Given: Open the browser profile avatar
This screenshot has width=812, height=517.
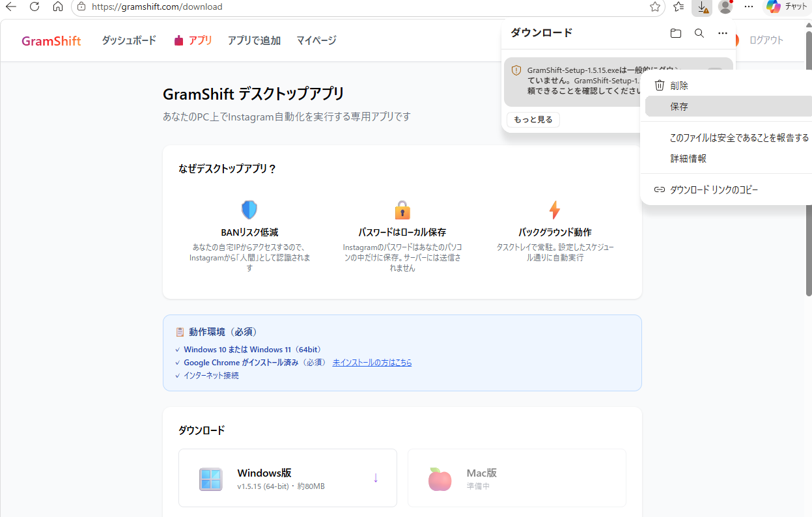Looking at the screenshot, I should tap(725, 7).
